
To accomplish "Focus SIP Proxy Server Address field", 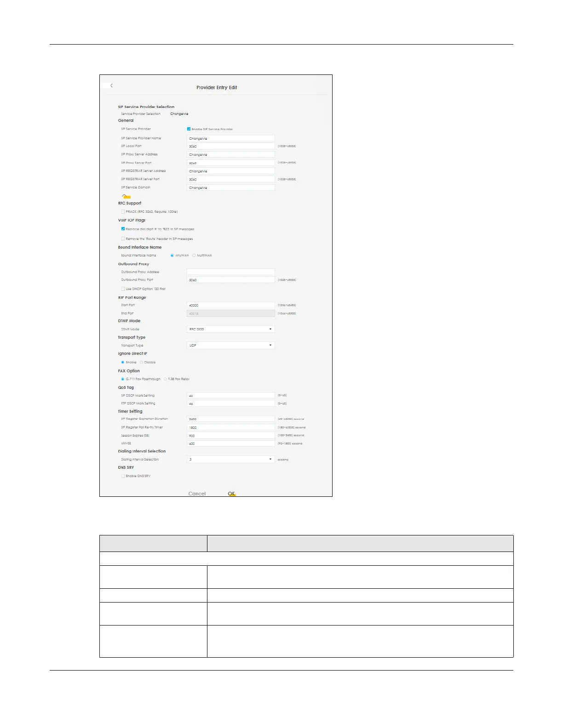I will click(x=231, y=154).
